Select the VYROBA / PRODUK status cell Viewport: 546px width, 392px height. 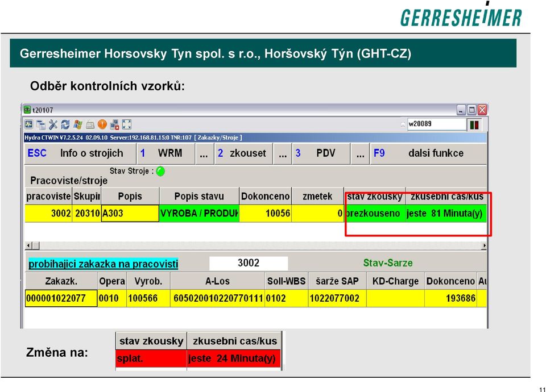tap(199, 213)
